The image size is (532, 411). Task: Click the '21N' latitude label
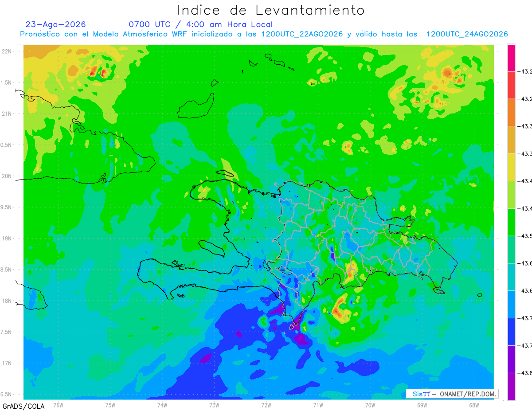[x=8, y=114]
